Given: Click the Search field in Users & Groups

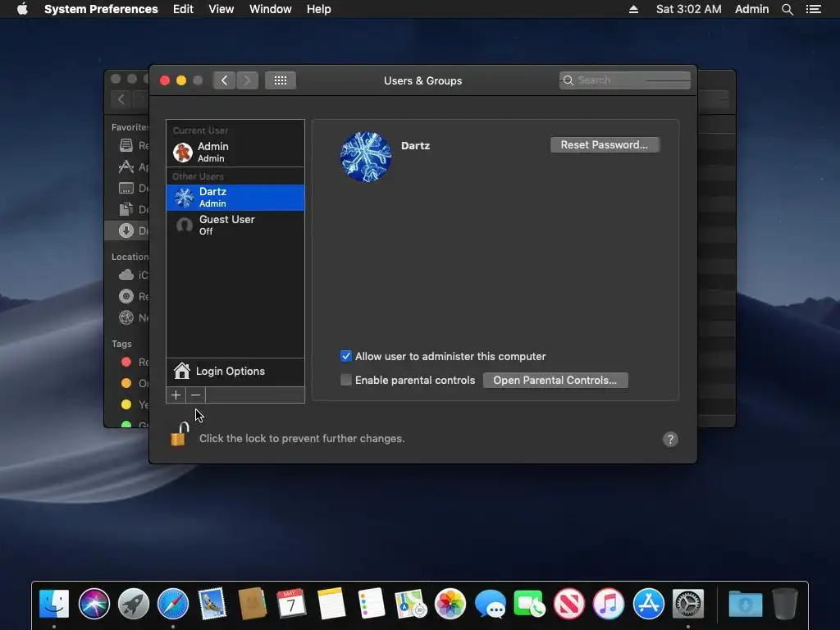Looking at the screenshot, I should point(624,80).
